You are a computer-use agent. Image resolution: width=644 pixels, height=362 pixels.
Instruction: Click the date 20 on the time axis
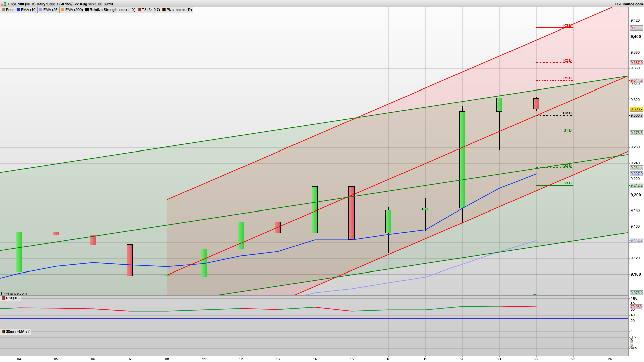point(462,359)
